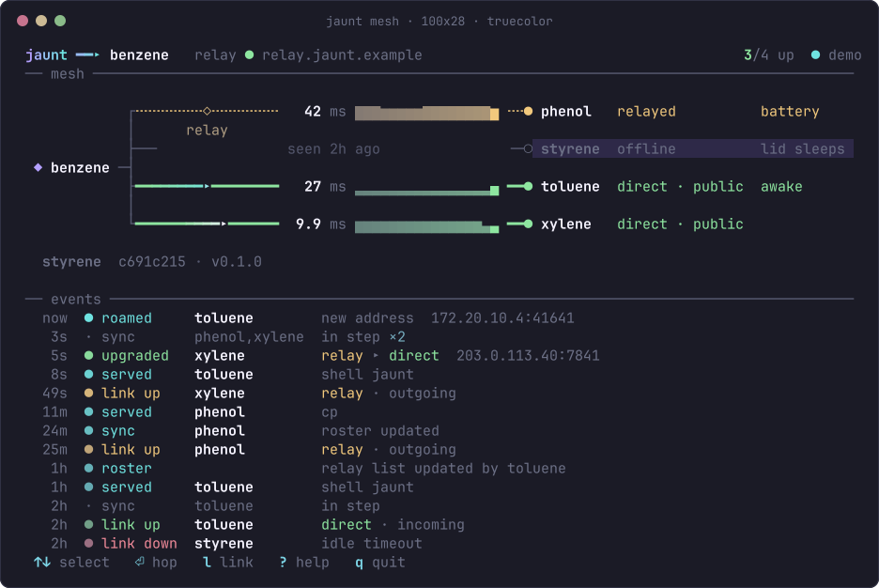Click the relay diamond marker on dotted line
This screenshot has width=879, height=588.
tap(207, 111)
